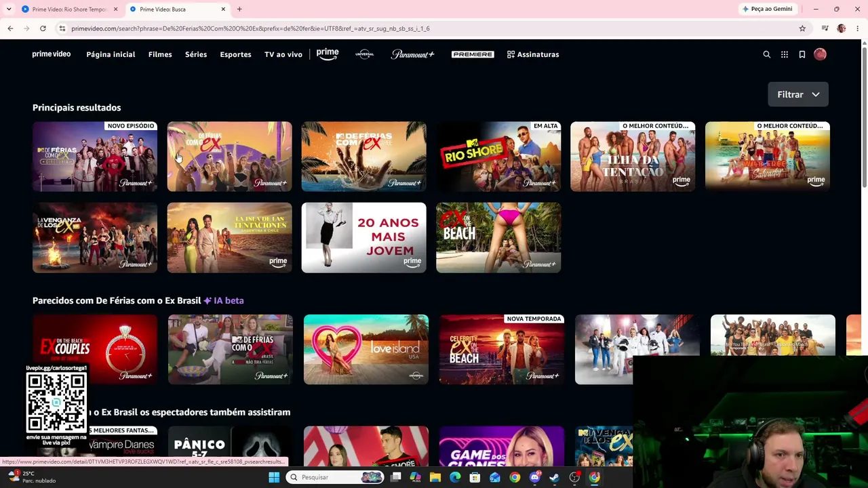Open the new tab plus button
Image resolution: width=868 pixels, height=488 pixels.
pos(239,9)
